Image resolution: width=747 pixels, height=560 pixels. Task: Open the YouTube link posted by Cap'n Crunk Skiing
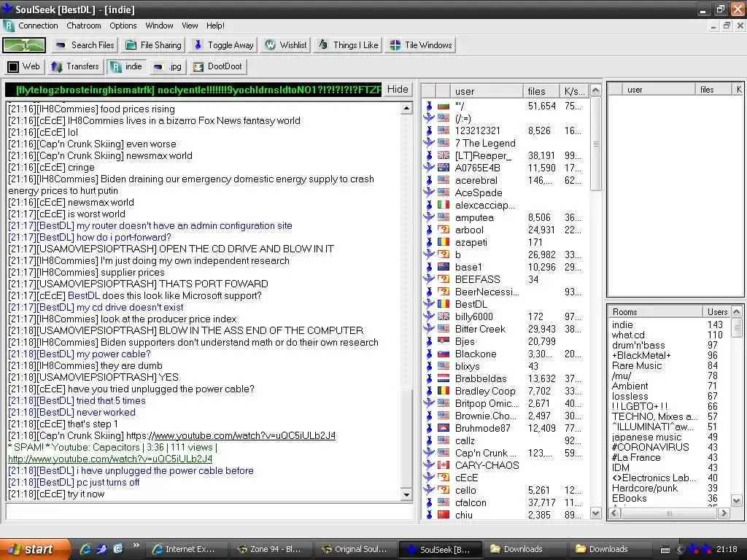pos(244,436)
